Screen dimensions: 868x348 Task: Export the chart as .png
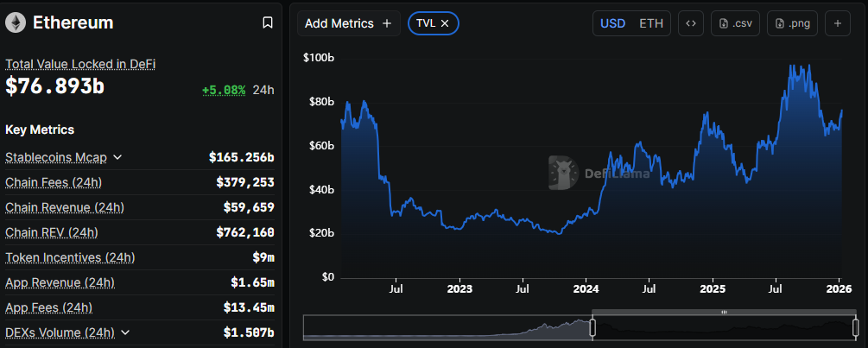793,23
